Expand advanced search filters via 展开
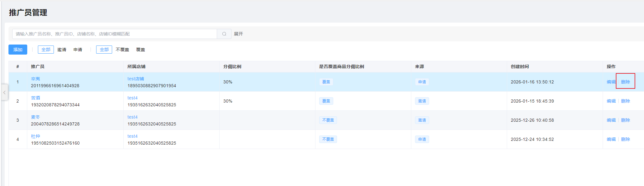 [238, 34]
